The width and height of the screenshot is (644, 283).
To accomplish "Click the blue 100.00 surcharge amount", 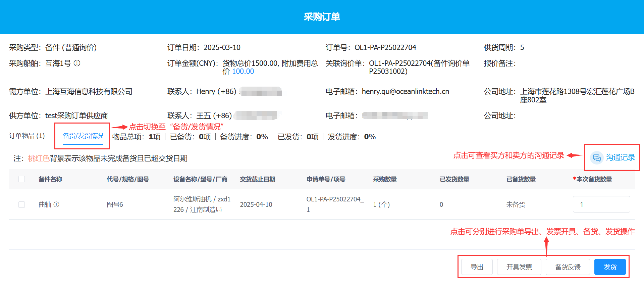I will pos(243,72).
